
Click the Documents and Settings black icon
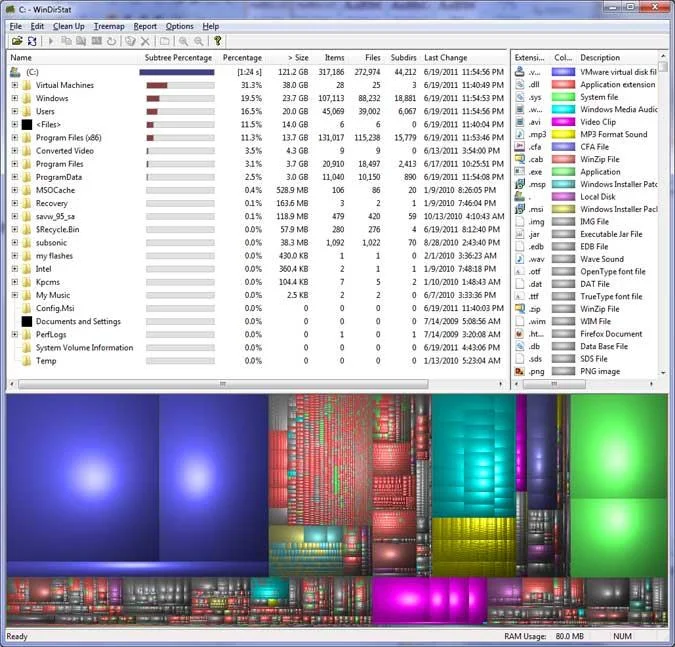tap(27, 321)
